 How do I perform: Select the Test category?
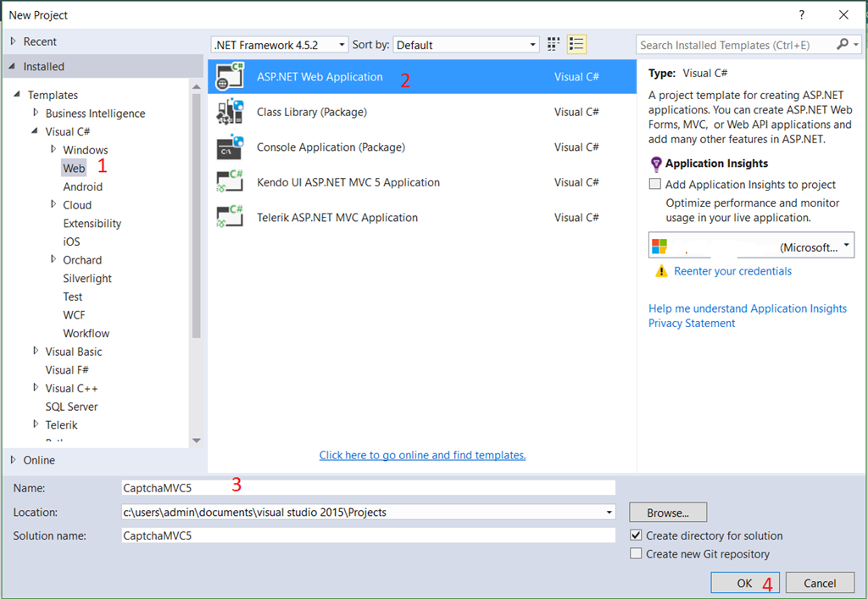[73, 297]
